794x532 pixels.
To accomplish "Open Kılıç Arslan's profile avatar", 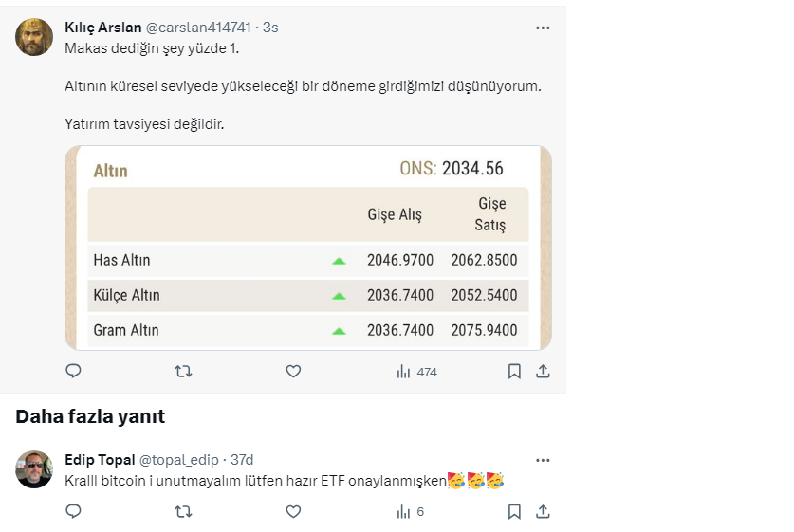I will (34, 37).
